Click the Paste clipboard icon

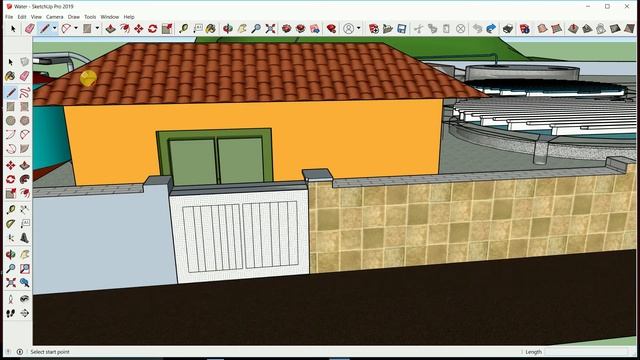[x=446, y=29]
